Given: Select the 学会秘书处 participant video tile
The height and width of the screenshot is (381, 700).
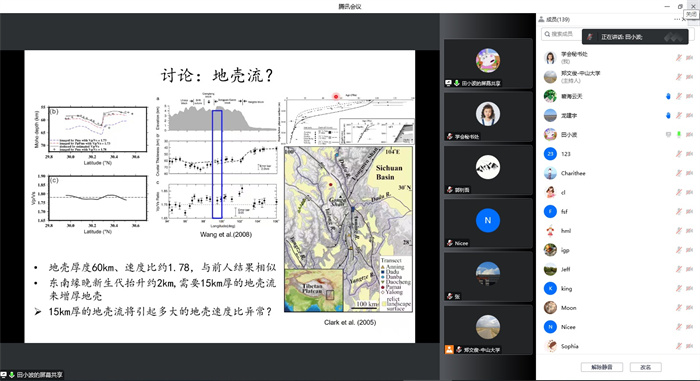Looking at the screenshot, I should tap(488, 116).
